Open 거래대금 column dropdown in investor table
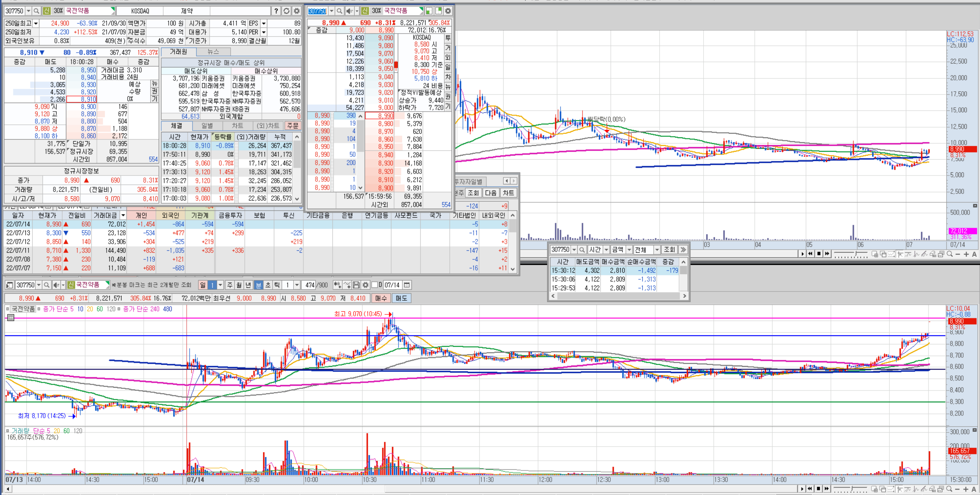 [123, 215]
